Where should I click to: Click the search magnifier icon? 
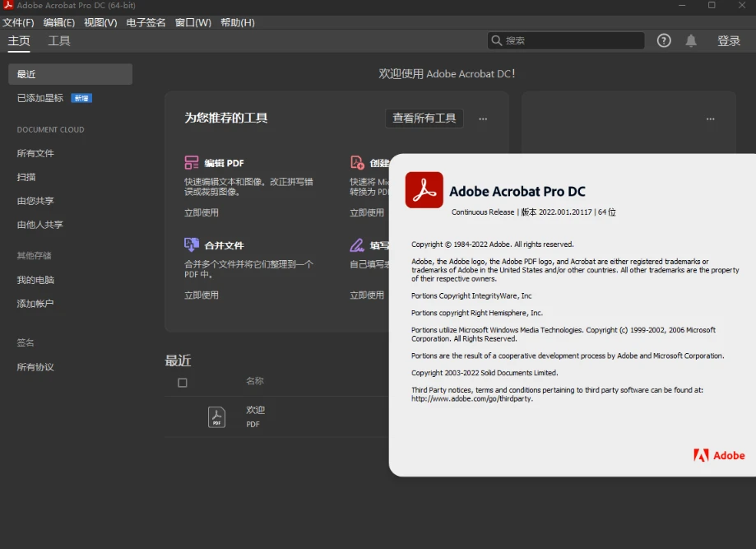[497, 40]
